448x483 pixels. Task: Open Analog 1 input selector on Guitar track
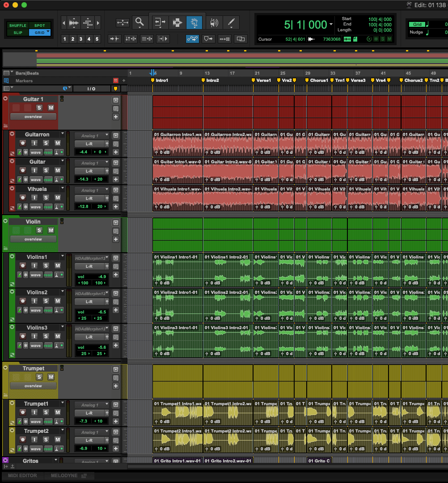(92, 163)
